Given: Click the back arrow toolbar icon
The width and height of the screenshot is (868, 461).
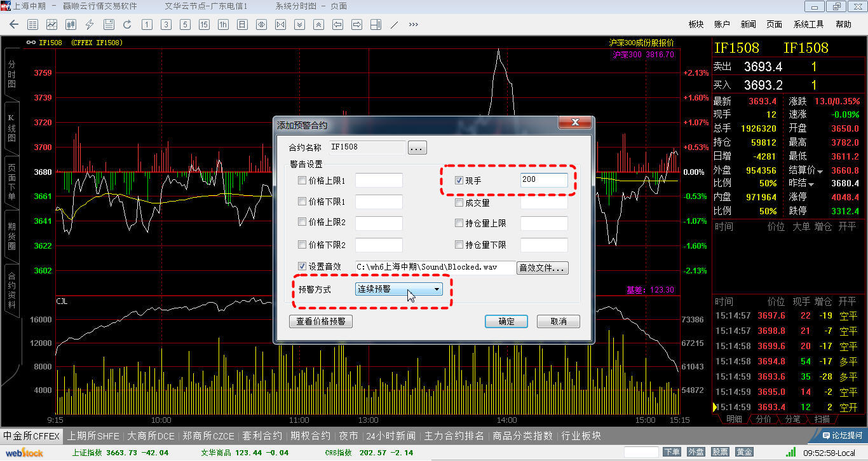Looking at the screenshot, I should [x=14, y=25].
